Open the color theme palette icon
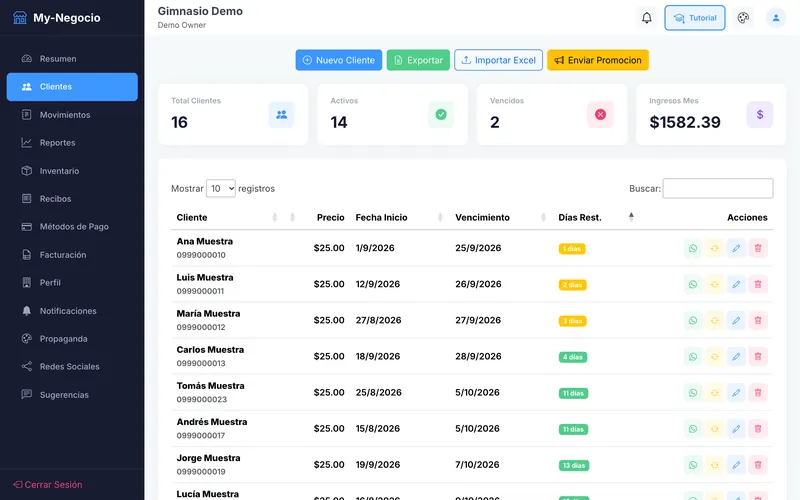The image size is (800, 500). (743, 18)
